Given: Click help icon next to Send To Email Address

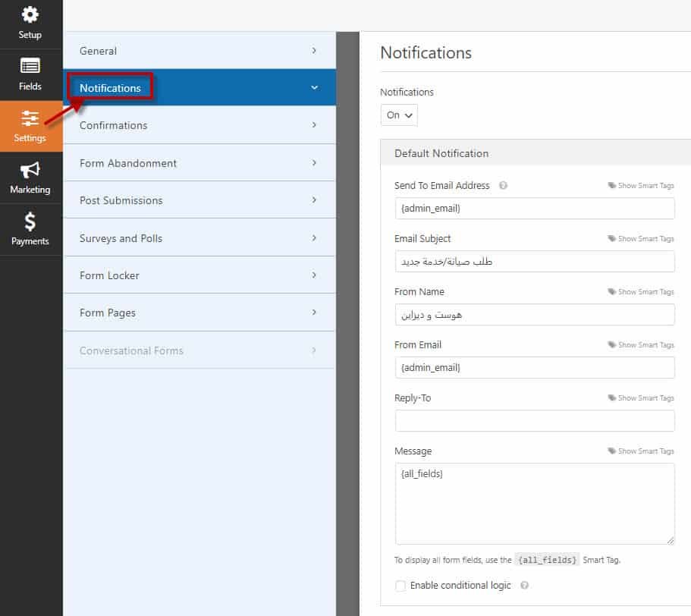Looking at the screenshot, I should click(503, 186).
